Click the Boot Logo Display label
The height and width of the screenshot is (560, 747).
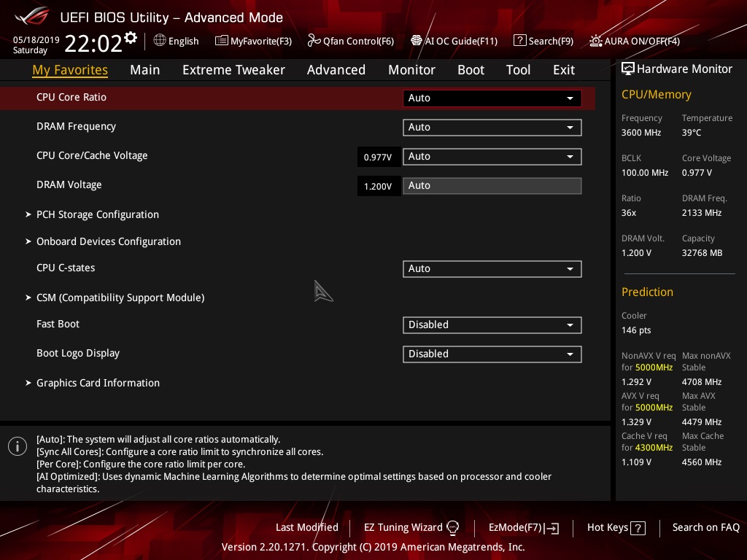[x=78, y=354]
